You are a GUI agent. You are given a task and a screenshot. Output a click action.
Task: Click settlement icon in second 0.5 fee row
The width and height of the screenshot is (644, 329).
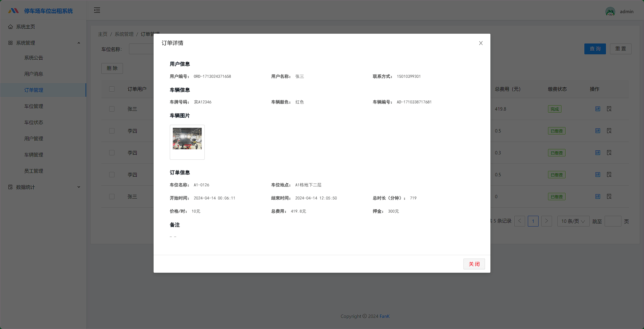tap(598, 175)
